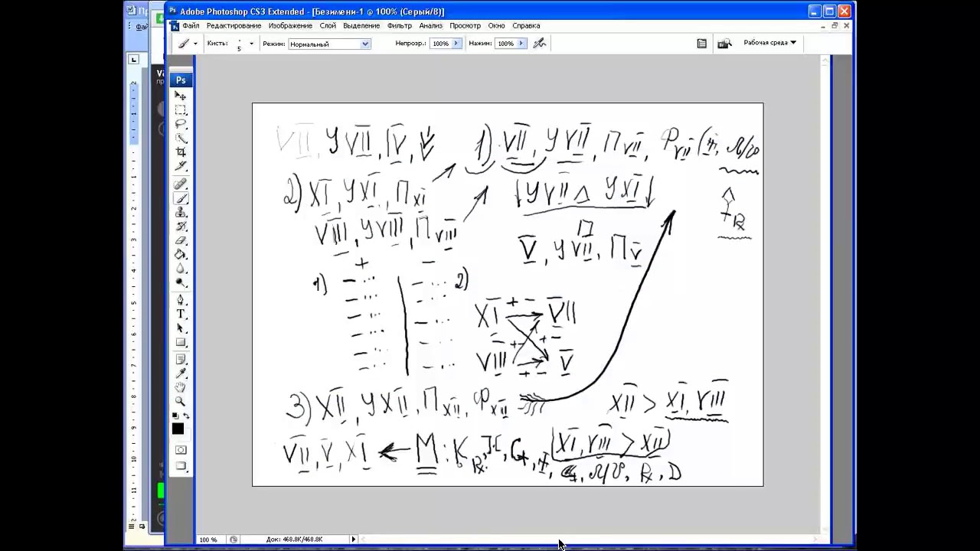Open the Изображение menu

(x=290, y=25)
